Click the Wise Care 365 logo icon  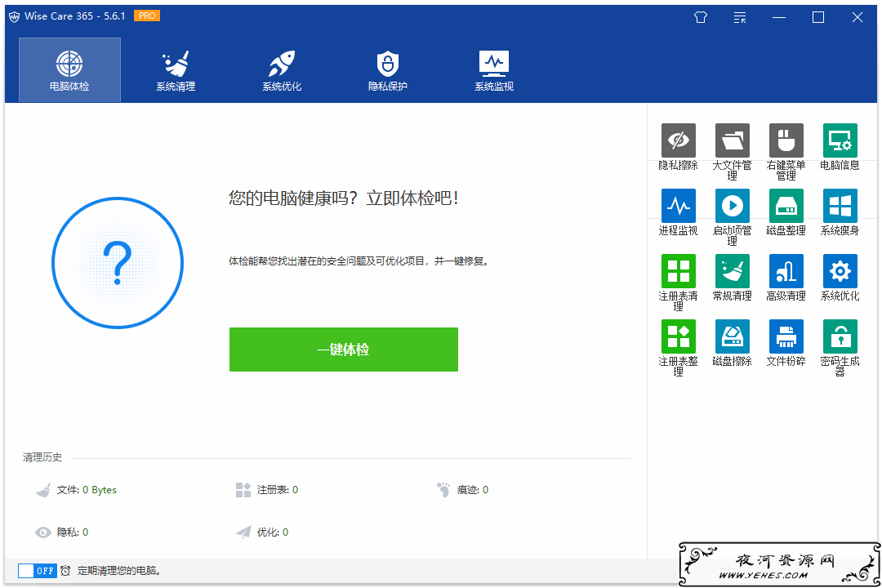click(x=14, y=17)
